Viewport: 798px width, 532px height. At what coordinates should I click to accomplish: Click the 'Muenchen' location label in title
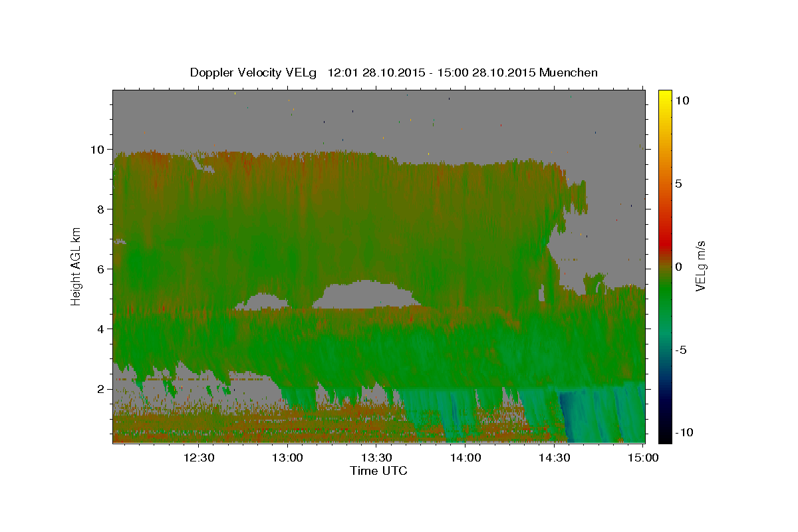[x=569, y=72]
